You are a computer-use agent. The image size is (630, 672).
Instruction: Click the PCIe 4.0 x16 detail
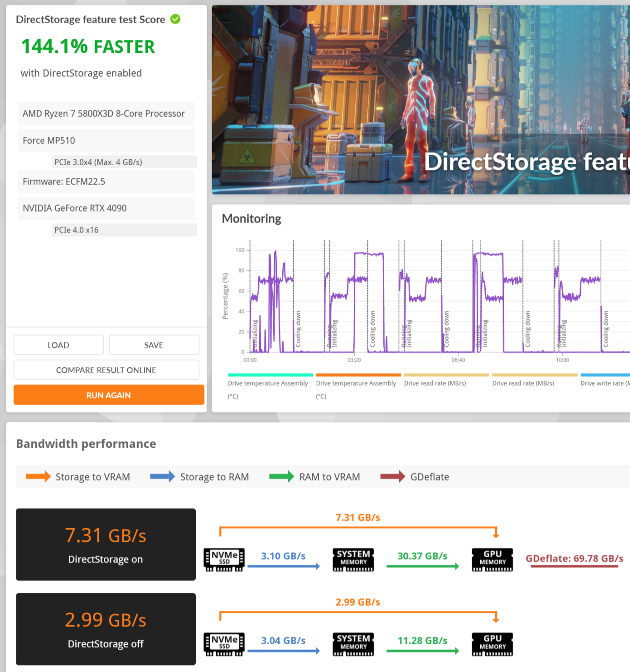pos(125,230)
